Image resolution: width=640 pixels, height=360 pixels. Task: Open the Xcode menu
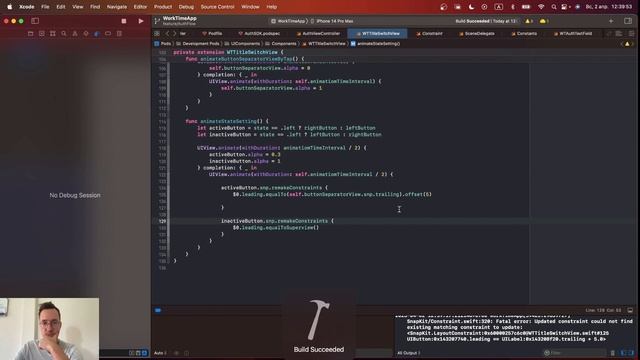[x=27, y=7]
